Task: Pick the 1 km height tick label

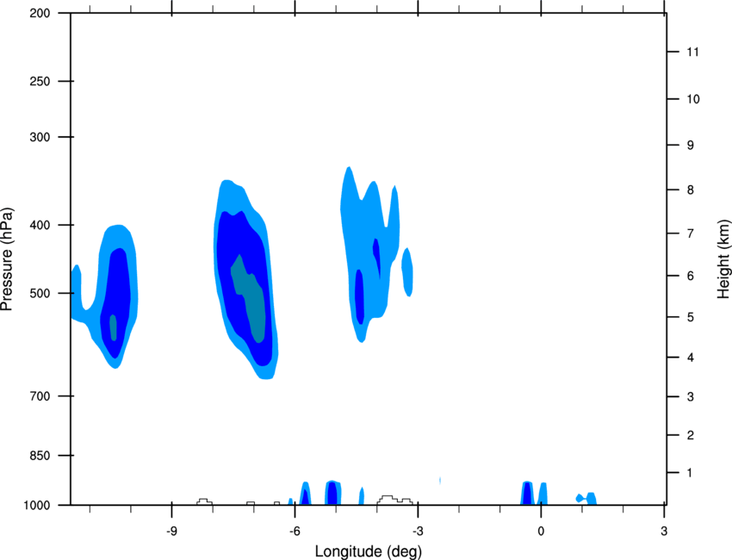Action: pos(690,473)
